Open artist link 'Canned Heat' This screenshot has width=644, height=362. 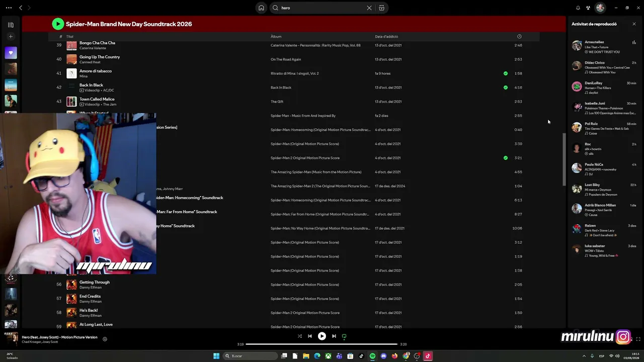coord(91,62)
